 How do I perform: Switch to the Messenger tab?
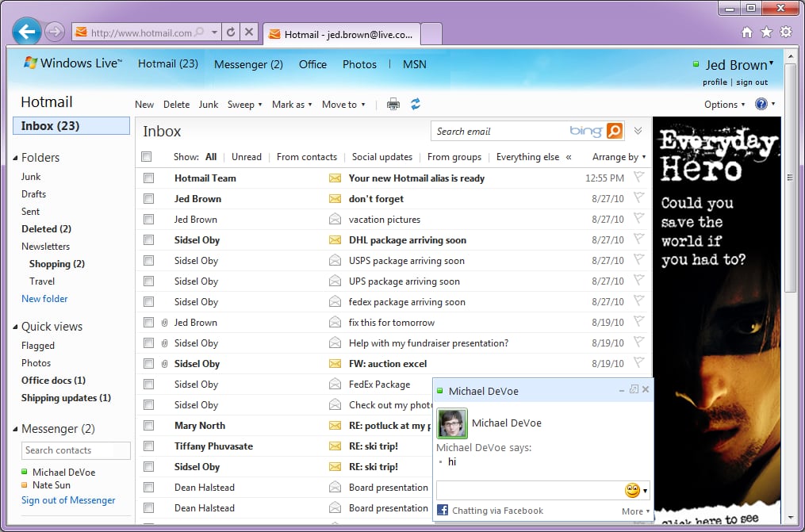pyautogui.click(x=248, y=63)
